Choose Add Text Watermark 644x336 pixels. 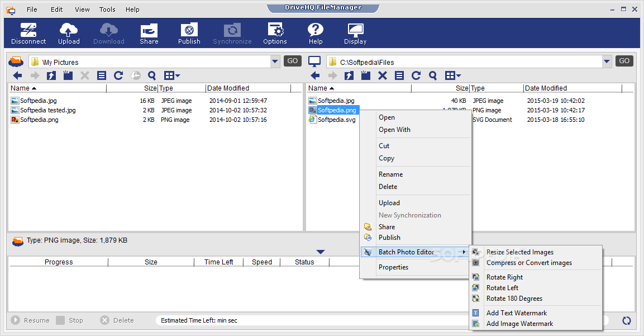click(516, 313)
